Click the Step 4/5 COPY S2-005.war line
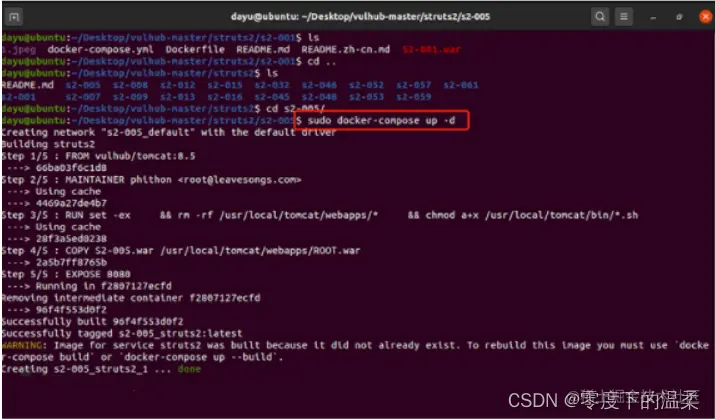715x420 pixels. click(181, 250)
